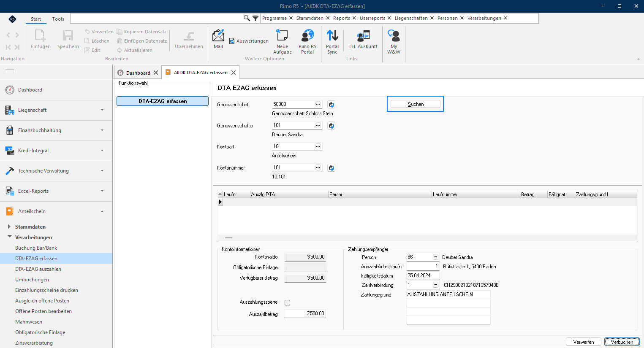
Task: Select DTA-EZAG erfassen in Funktionswahl
Action: (163, 101)
